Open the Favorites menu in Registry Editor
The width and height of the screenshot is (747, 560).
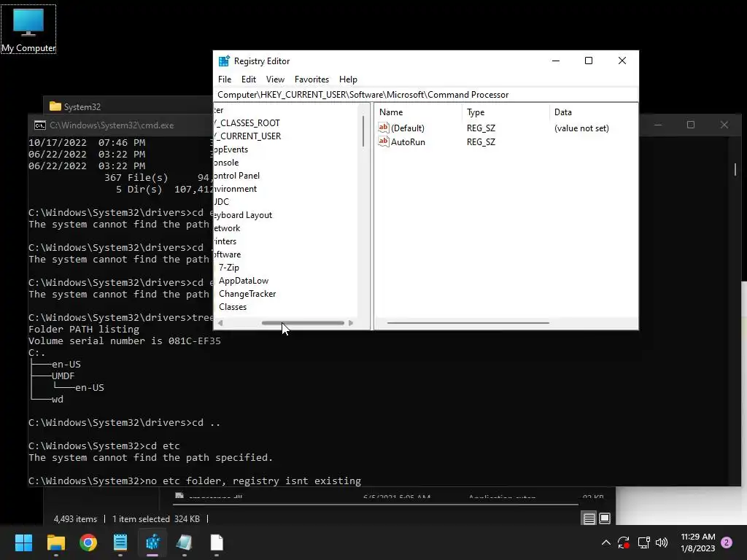[x=311, y=79]
